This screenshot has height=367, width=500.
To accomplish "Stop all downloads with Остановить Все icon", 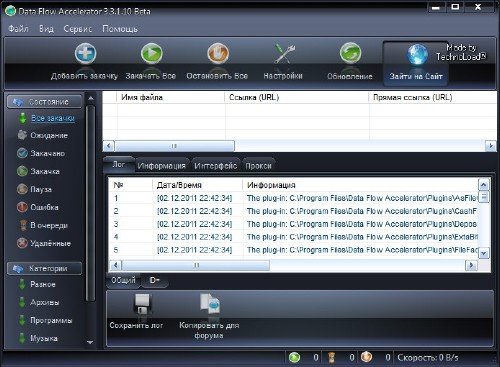I will click(x=218, y=53).
